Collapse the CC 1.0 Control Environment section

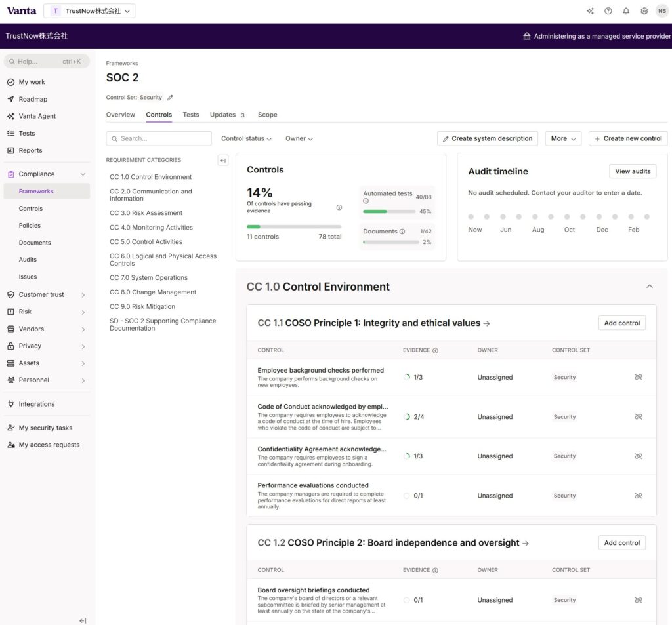point(649,287)
